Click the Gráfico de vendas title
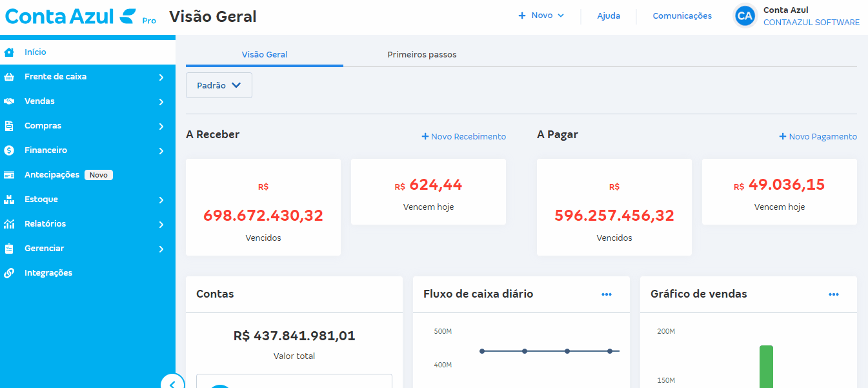The width and height of the screenshot is (868, 388). click(x=699, y=294)
